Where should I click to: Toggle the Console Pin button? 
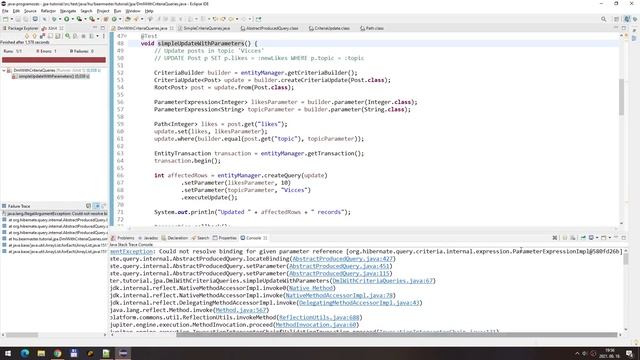point(583,238)
